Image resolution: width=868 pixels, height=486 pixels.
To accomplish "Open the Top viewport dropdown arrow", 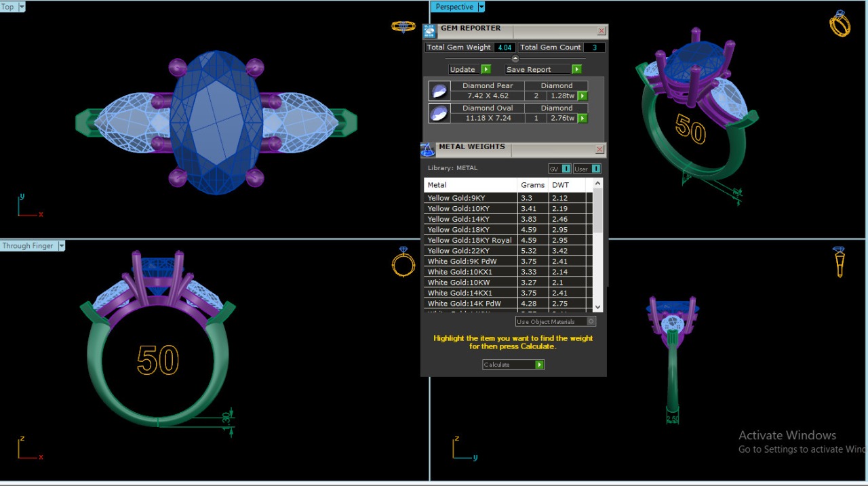I will pos(22,7).
